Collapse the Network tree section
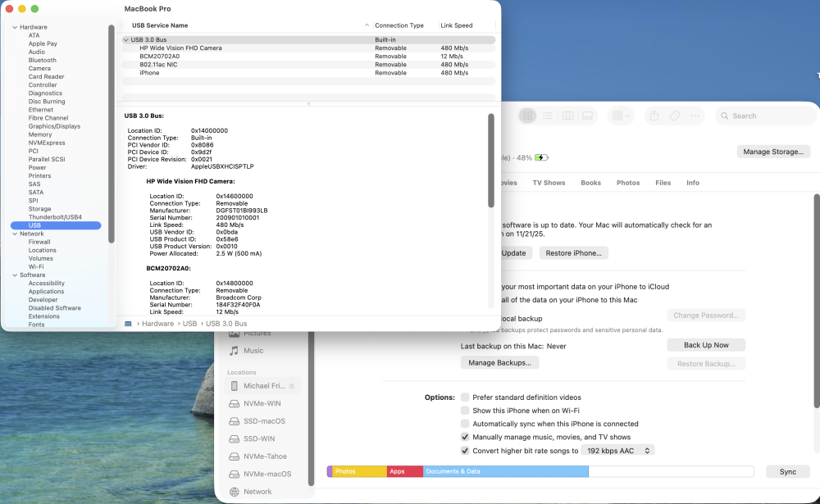The width and height of the screenshot is (820, 504). point(15,234)
